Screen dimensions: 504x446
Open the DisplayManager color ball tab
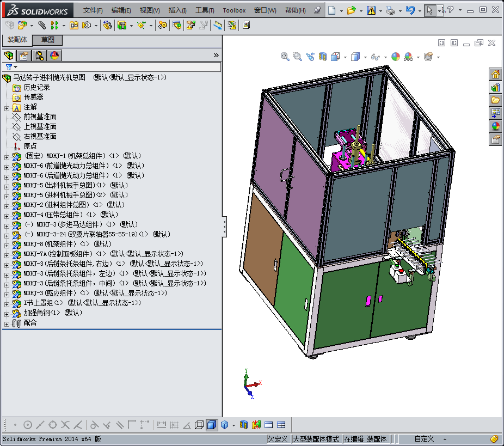point(54,56)
